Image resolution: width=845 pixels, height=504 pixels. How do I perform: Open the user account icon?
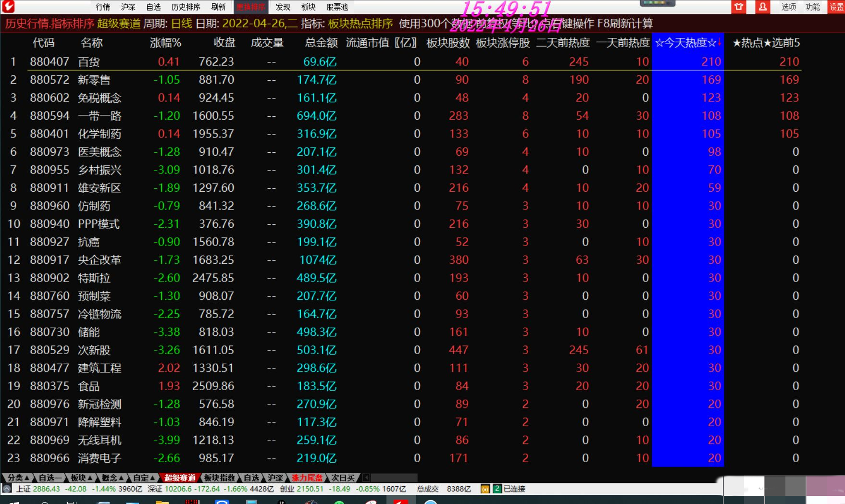(762, 7)
